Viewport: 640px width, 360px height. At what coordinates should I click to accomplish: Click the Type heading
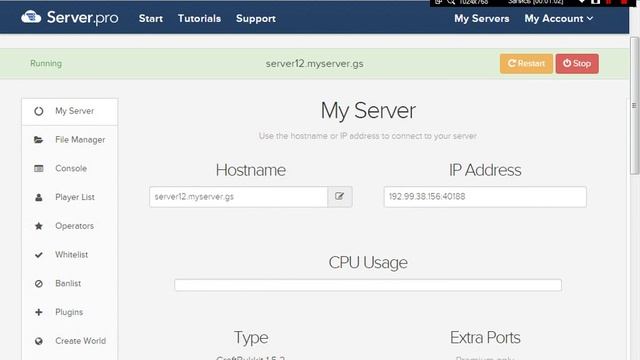point(251,338)
